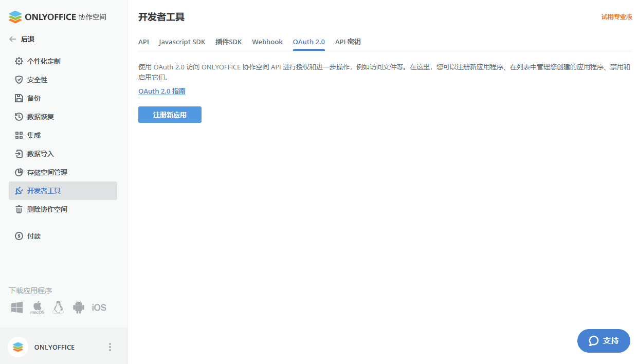Click the pie chart icon for 存储空间管理
The height and width of the screenshot is (364, 638).
coord(19,172)
